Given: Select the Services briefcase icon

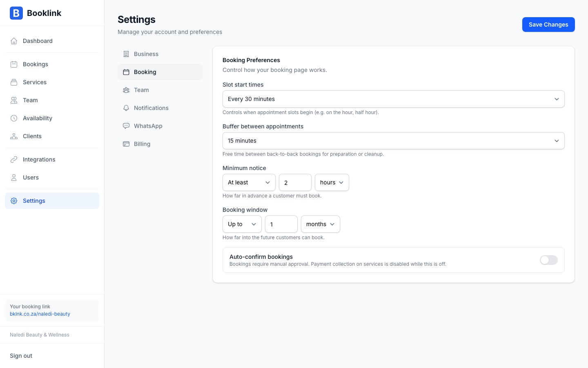Looking at the screenshot, I should (x=14, y=82).
